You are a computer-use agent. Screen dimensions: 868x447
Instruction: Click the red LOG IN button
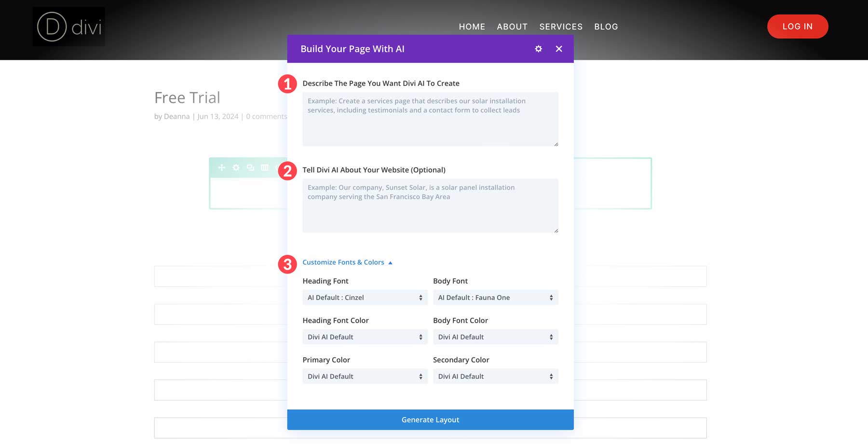(x=798, y=27)
